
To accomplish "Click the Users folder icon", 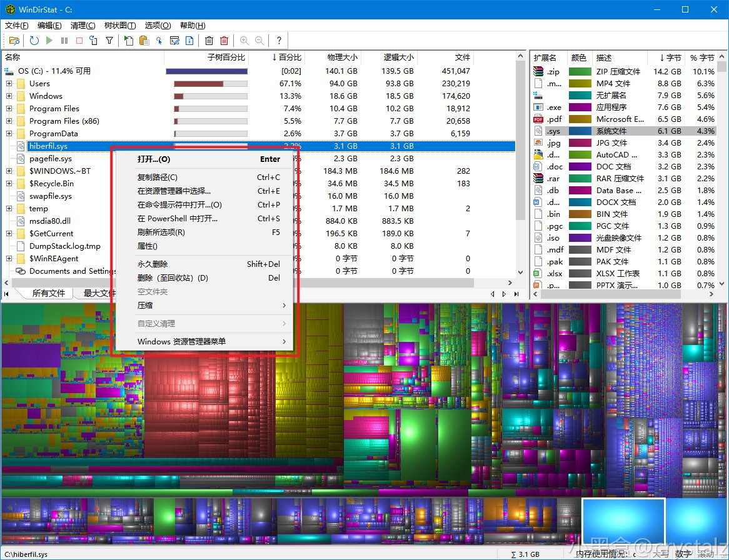I will (x=21, y=84).
